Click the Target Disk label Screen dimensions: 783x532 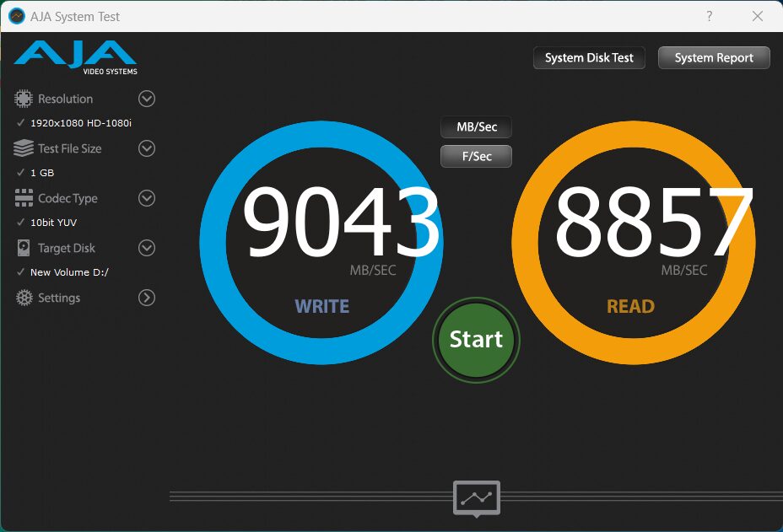(67, 248)
